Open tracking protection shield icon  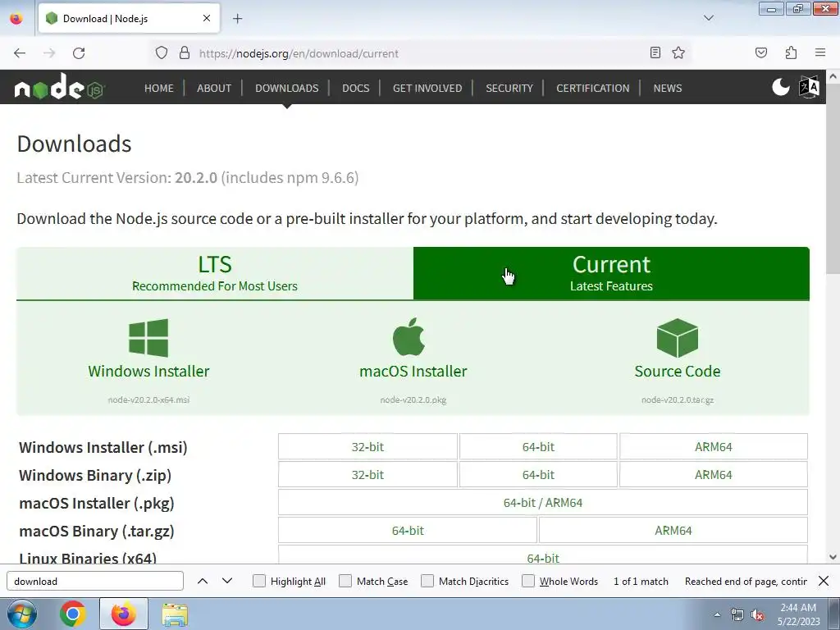162,53
